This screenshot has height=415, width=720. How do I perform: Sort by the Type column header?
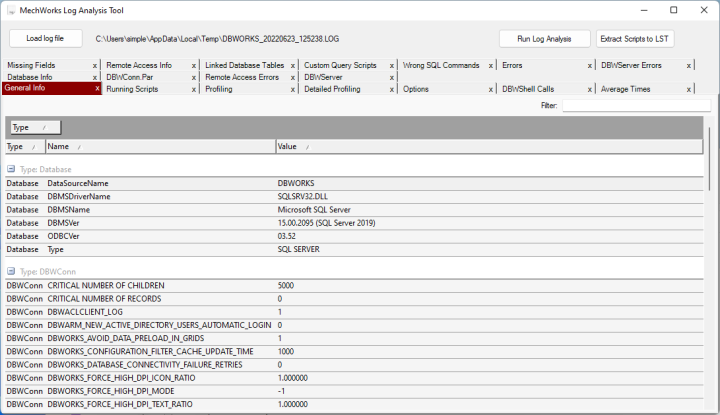click(25, 146)
